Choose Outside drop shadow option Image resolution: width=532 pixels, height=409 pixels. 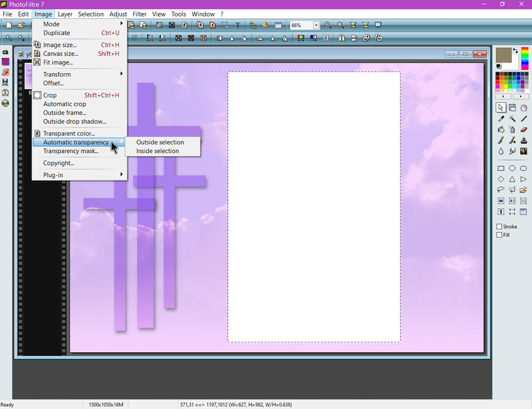pyautogui.click(x=80, y=121)
